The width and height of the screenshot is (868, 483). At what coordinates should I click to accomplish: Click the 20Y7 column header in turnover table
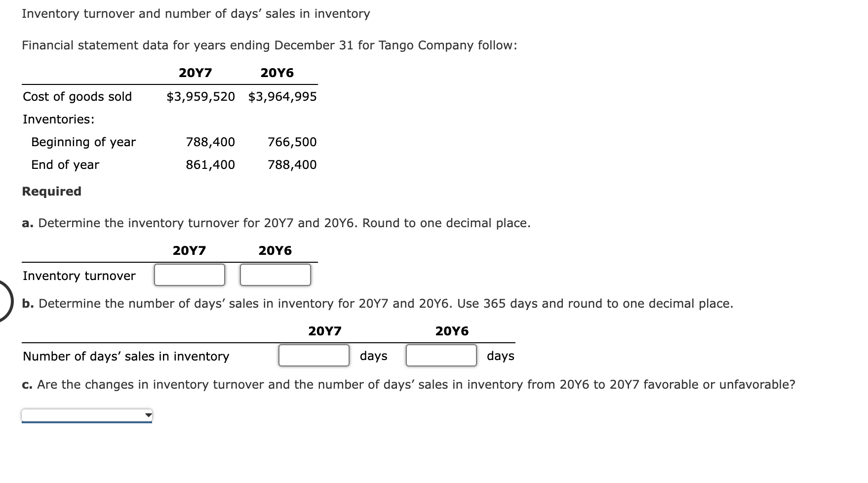coord(189,250)
